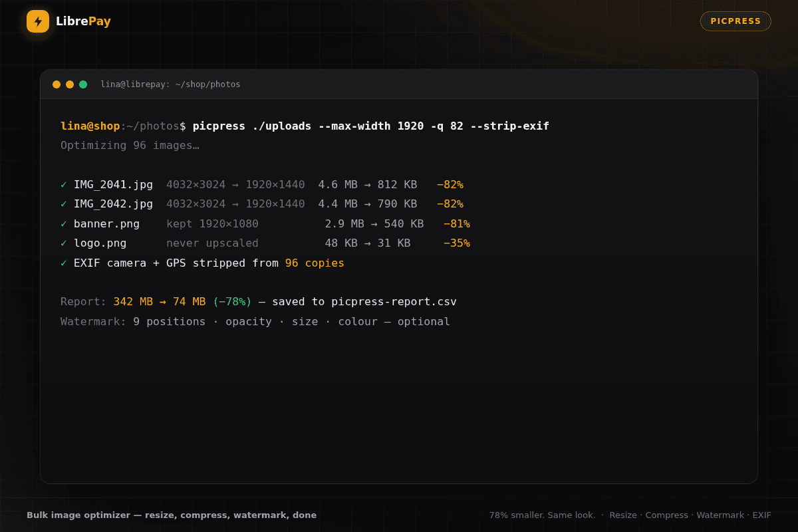Click the "Optimizing 96 images…" line

tap(130, 146)
